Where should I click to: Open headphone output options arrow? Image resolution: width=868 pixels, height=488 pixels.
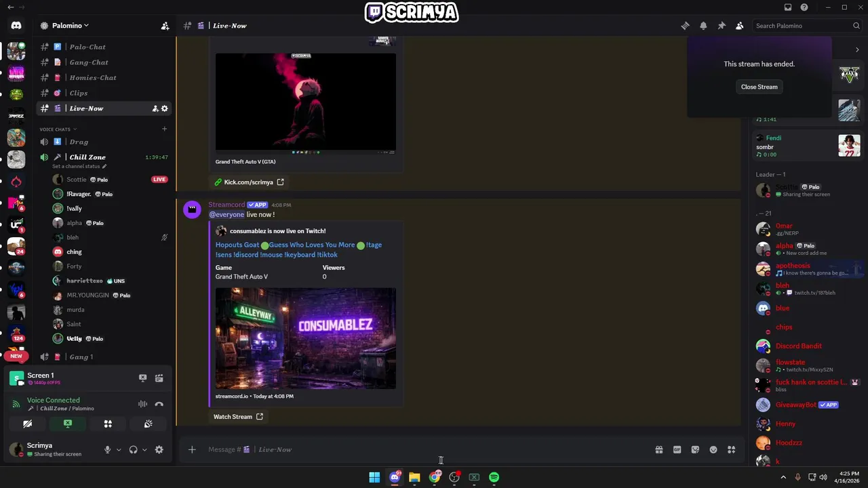[144, 449]
